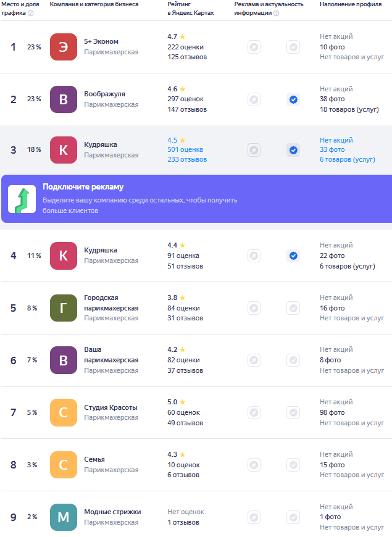This screenshot has height=537, width=392.
Task: Click the Воображуля purple В avatar
Action: pyautogui.click(x=64, y=99)
